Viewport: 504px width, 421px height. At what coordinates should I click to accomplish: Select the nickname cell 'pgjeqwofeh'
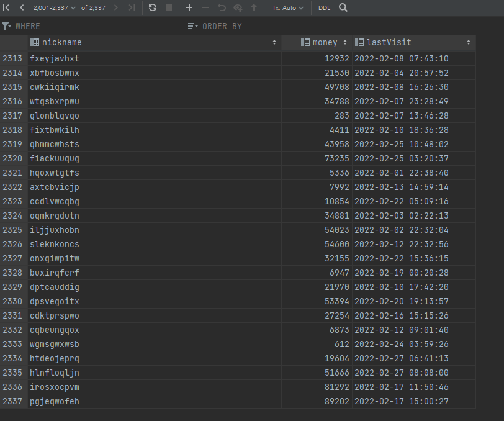click(x=155, y=401)
